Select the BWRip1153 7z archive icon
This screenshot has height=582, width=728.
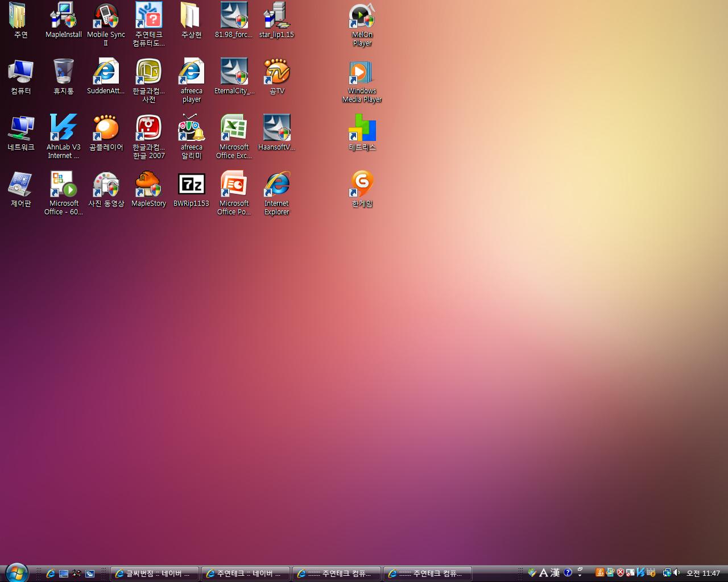click(x=191, y=189)
